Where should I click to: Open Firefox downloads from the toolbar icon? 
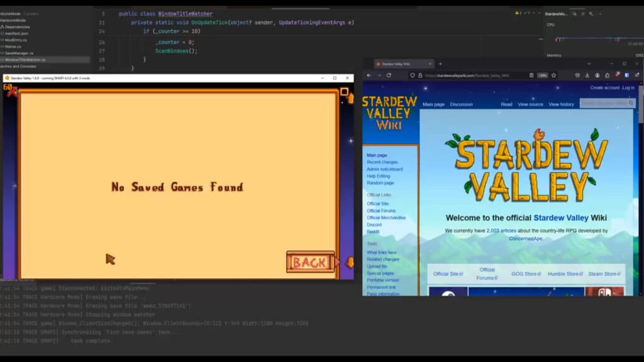587,75
